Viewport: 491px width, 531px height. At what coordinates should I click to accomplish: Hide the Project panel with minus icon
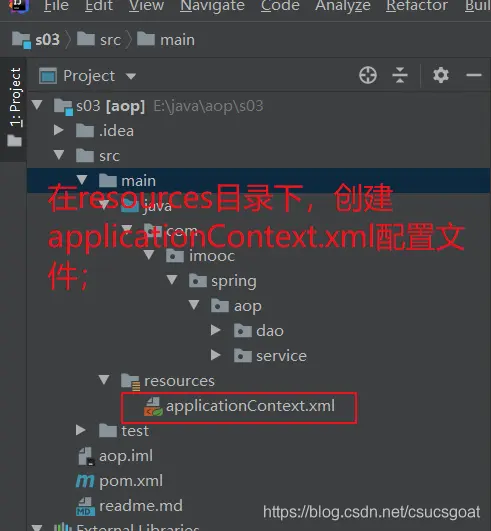click(x=474, y=75)
